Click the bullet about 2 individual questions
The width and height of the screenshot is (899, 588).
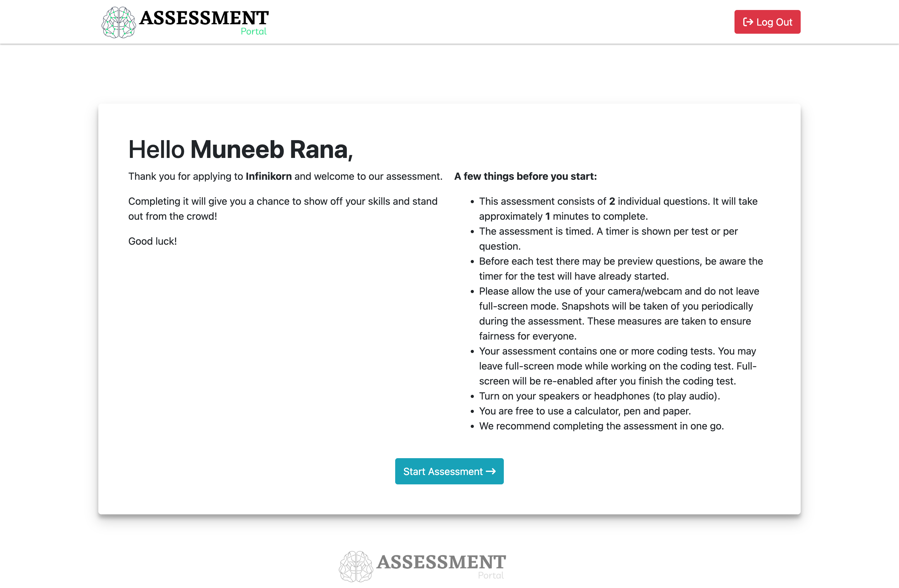[618, 209]
